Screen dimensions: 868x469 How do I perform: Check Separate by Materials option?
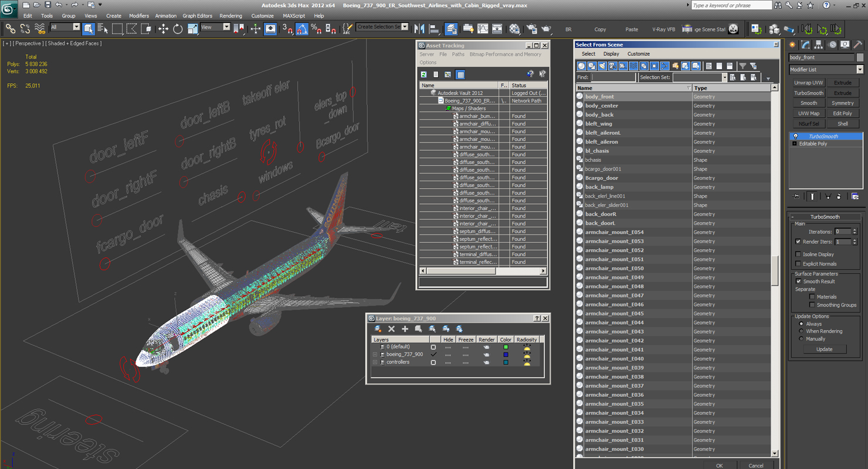click(x=812, y=297)
